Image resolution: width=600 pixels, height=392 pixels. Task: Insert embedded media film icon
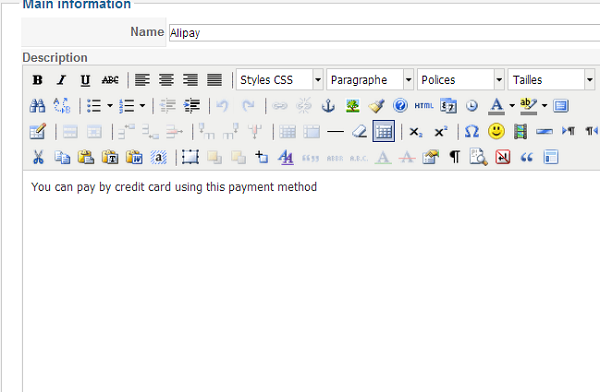click(520, 132)
